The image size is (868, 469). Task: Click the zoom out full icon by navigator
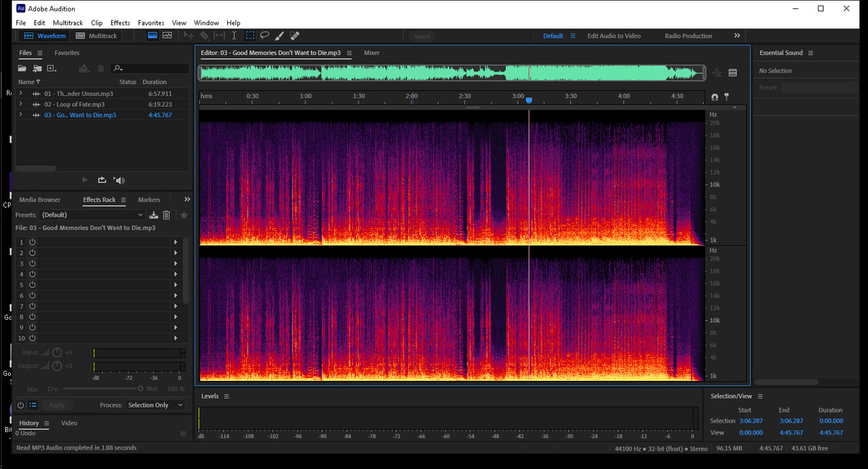tap(717, 73)
